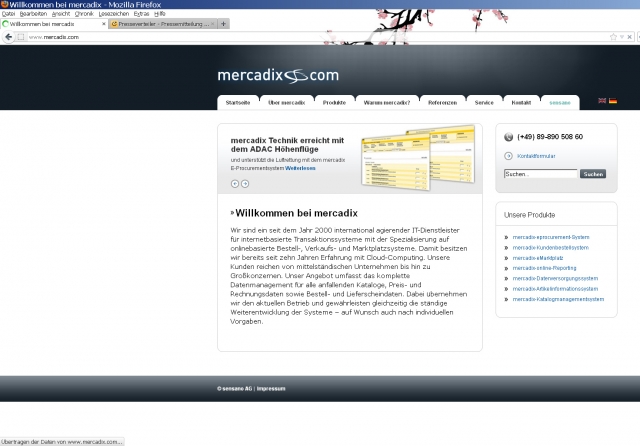640x446 pixels.
Task: Open the sensane navigation tab
Action: pos(560,102)
